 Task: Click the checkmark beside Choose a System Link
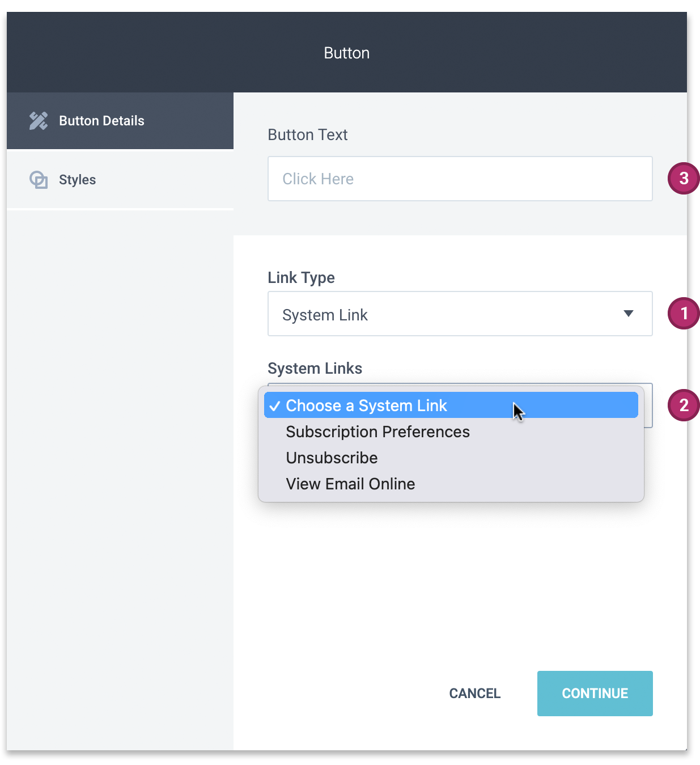(275, 406)
